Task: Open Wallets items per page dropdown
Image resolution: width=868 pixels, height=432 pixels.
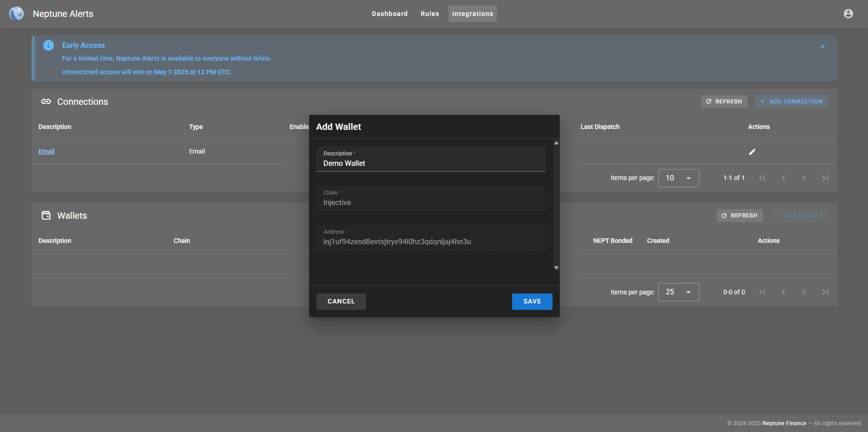Action: click(678, 292)
